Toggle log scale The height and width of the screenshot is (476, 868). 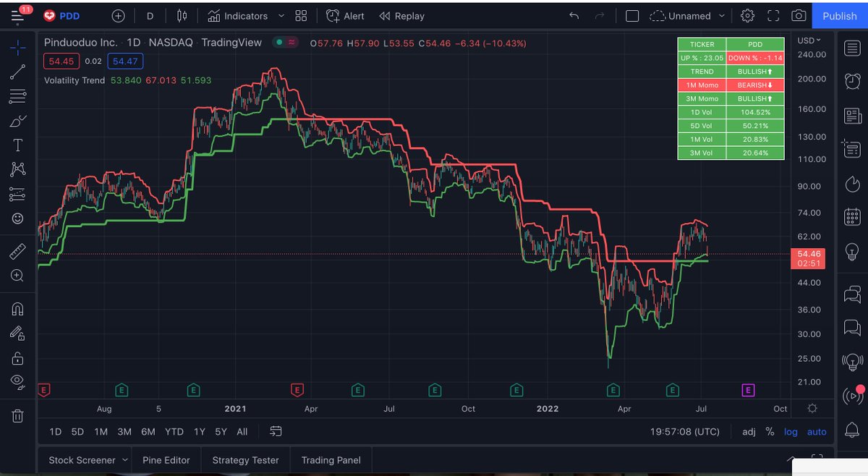tap(791, 432)
